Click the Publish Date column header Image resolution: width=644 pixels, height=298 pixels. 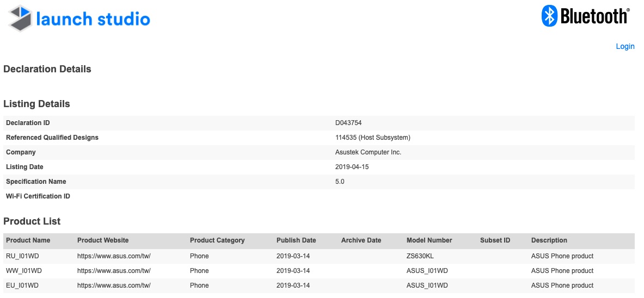[x=296, y=240]
